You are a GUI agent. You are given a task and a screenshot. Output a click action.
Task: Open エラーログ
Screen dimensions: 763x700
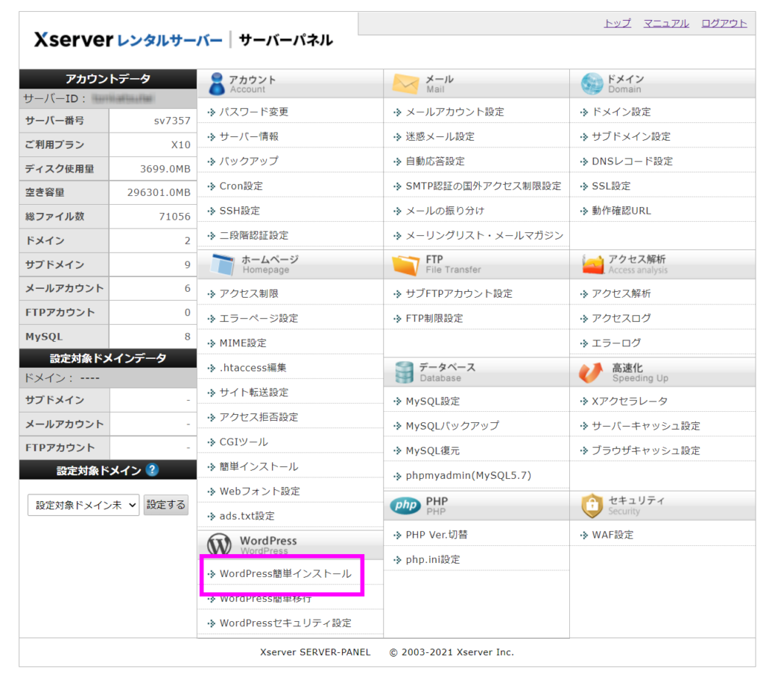[x=616, y=343]
